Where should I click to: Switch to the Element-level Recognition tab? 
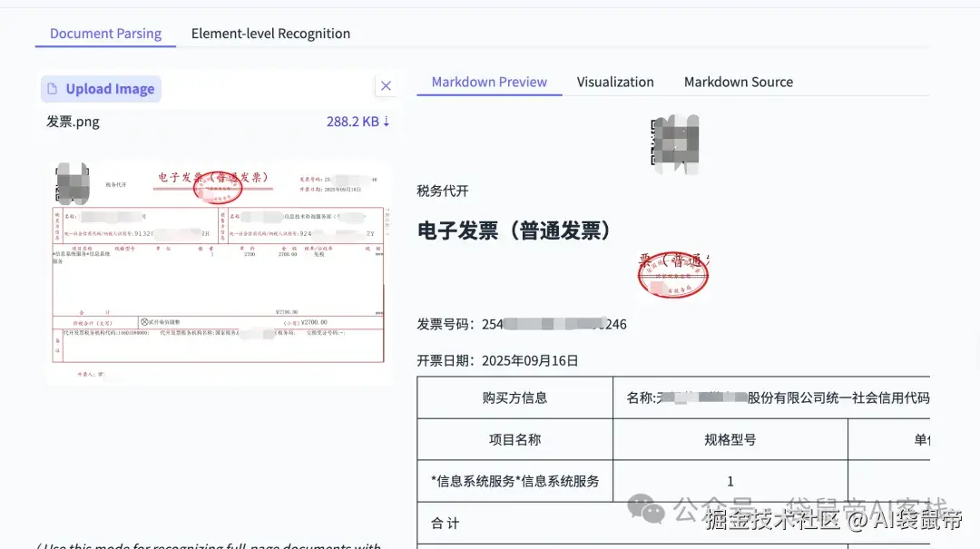tap(270, 33)
